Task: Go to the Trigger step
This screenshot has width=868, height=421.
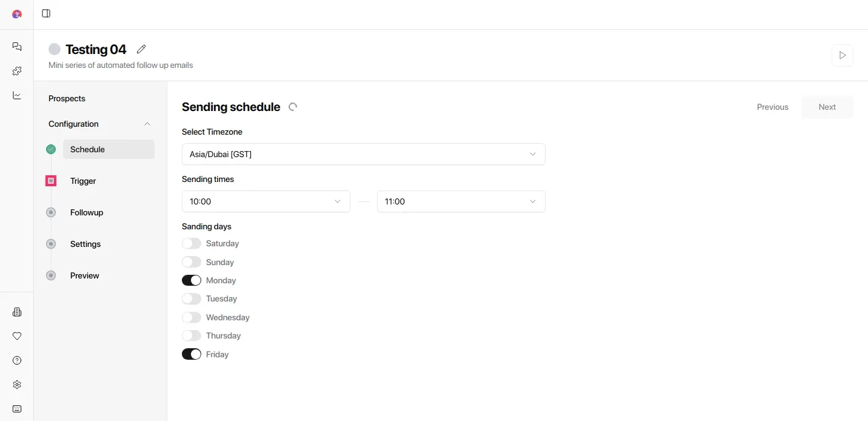Action: tap(83, 181)
